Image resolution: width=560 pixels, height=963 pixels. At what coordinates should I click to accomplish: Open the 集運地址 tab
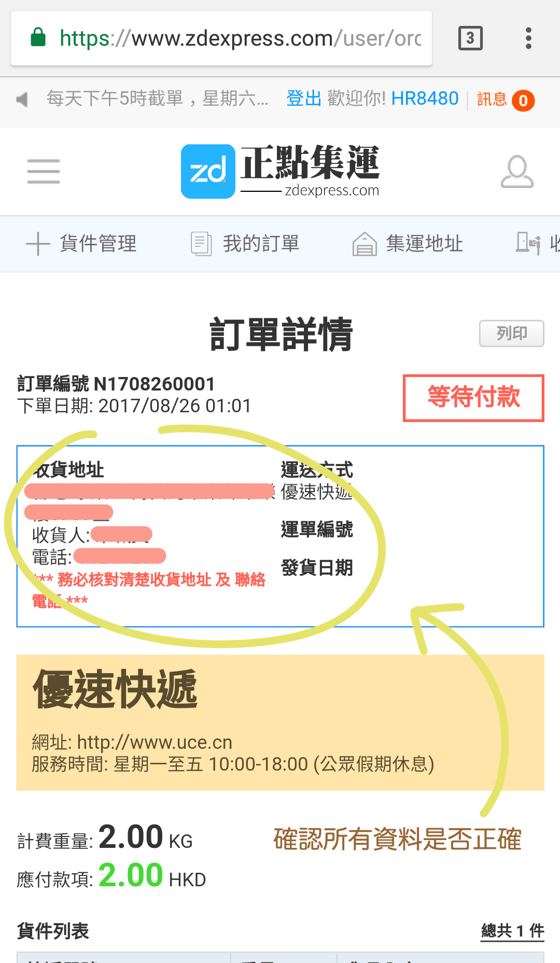[408, 244]
